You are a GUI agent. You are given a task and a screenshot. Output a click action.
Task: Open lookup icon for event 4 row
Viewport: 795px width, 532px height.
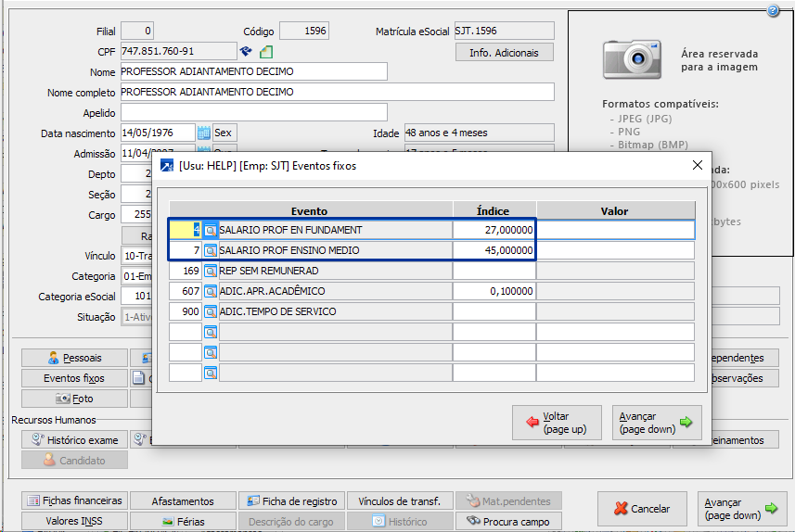click(211, 231)
